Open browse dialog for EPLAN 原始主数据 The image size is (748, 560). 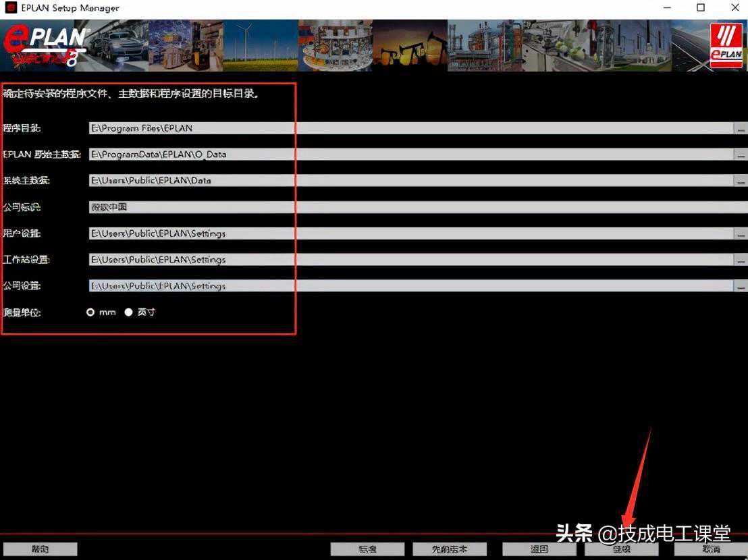741,155
